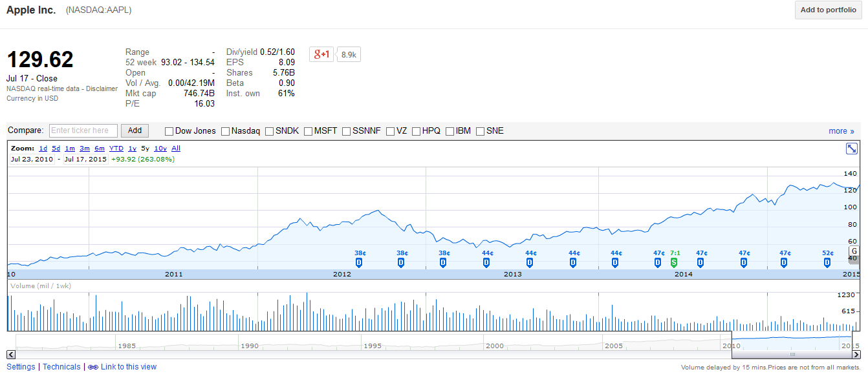Open the Technicals link

[x=61, y=367]
